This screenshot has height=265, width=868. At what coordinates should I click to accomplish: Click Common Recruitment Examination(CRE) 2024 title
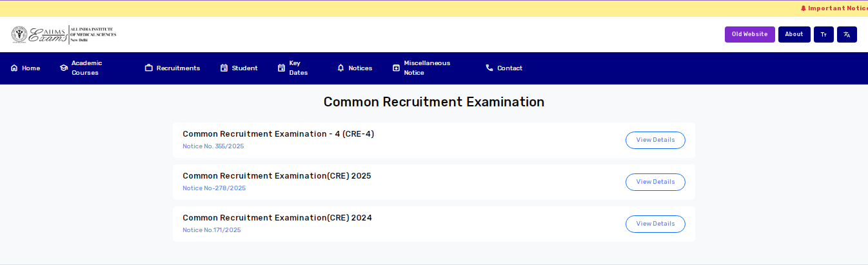click(x=277, y=218)
